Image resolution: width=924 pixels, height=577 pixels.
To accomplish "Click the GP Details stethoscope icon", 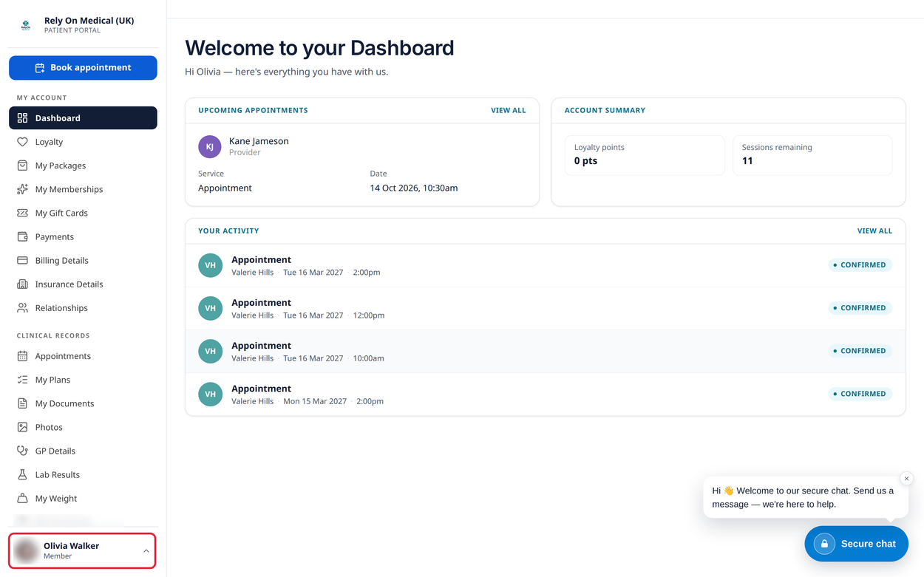I will (x=22, y=451).
